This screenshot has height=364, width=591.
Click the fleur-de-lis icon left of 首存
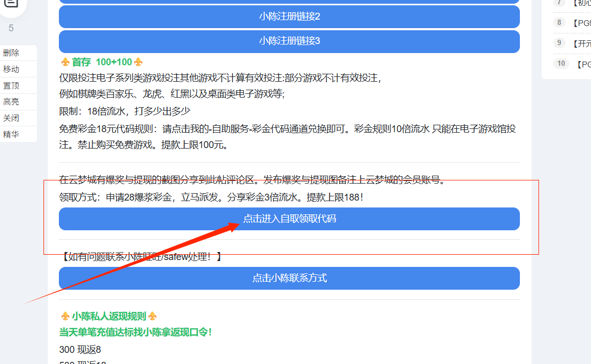(x=65, y=62)
